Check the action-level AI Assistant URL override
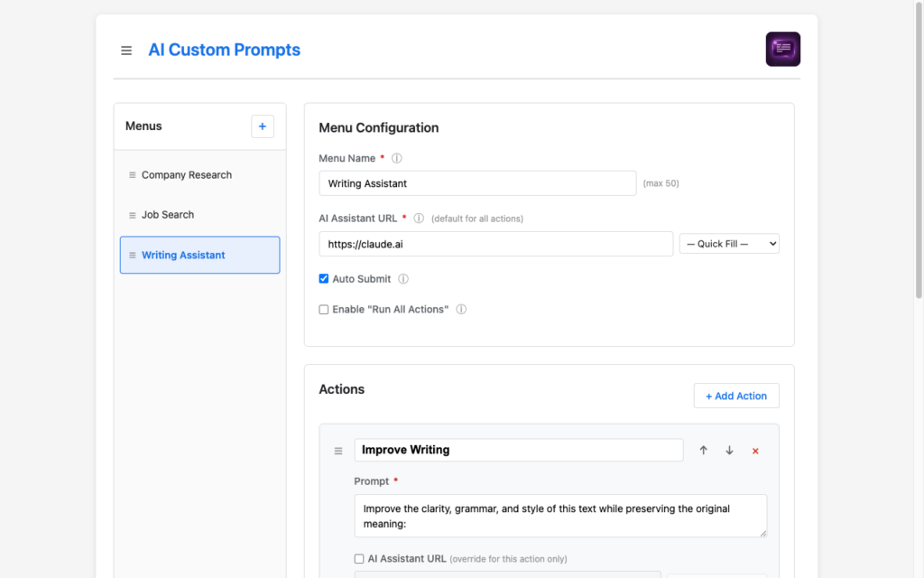Image resolution: width=924 pixels, height=578 pixels. (x=359, y=558)
